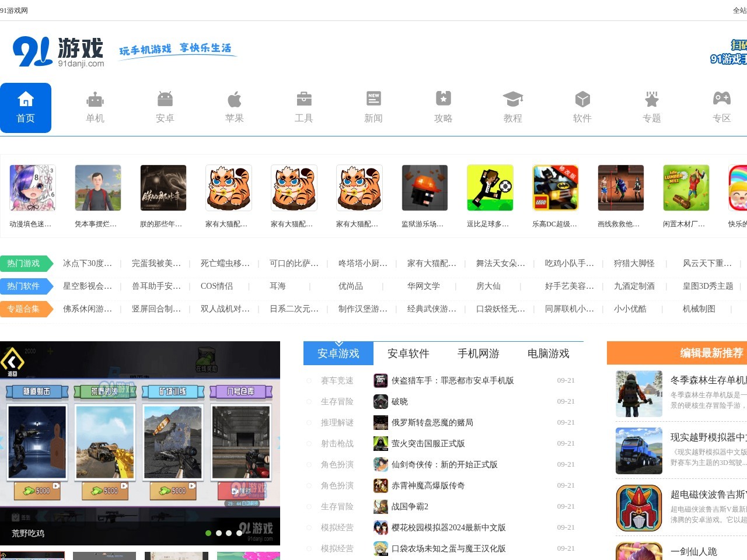
Task: Open the 华网文学 software link
Action: click(424, 286)
